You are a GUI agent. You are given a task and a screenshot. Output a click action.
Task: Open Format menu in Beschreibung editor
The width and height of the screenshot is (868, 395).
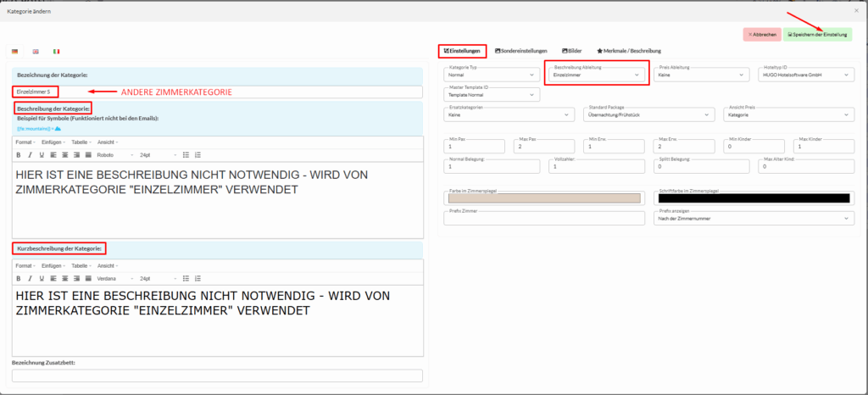26,142
